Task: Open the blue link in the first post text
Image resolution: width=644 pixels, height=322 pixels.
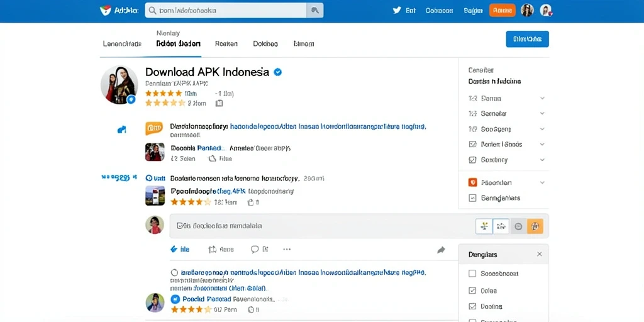Action: click(328, 126)
